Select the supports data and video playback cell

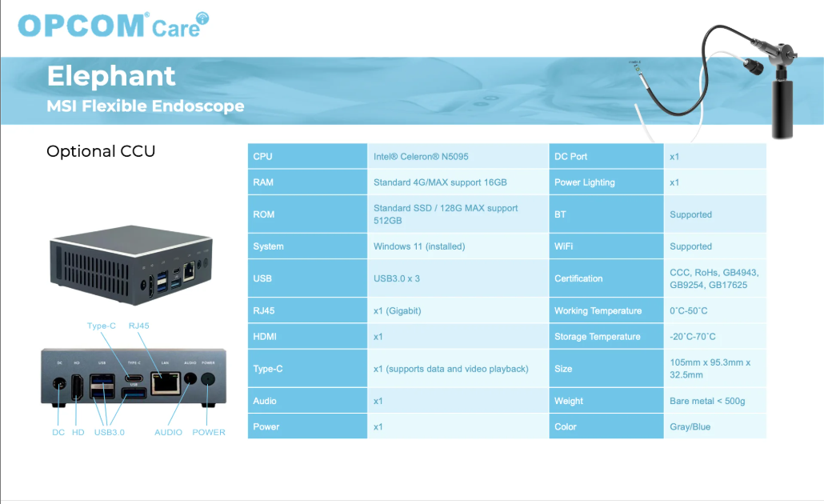[458, 369]
